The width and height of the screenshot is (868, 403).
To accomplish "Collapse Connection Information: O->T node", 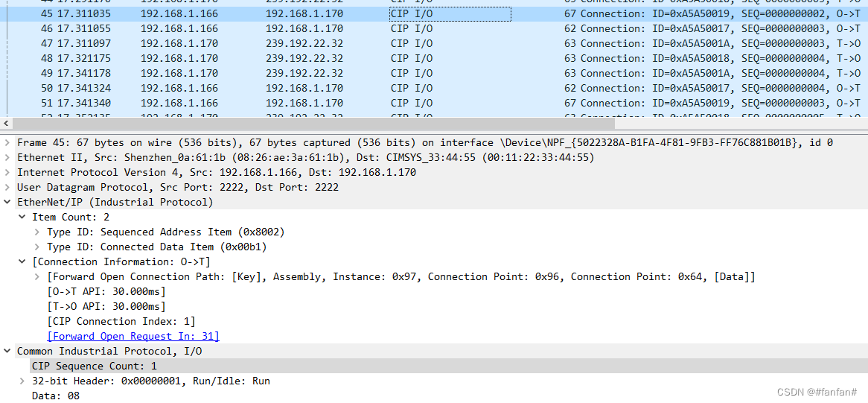I will coord(22,262).
